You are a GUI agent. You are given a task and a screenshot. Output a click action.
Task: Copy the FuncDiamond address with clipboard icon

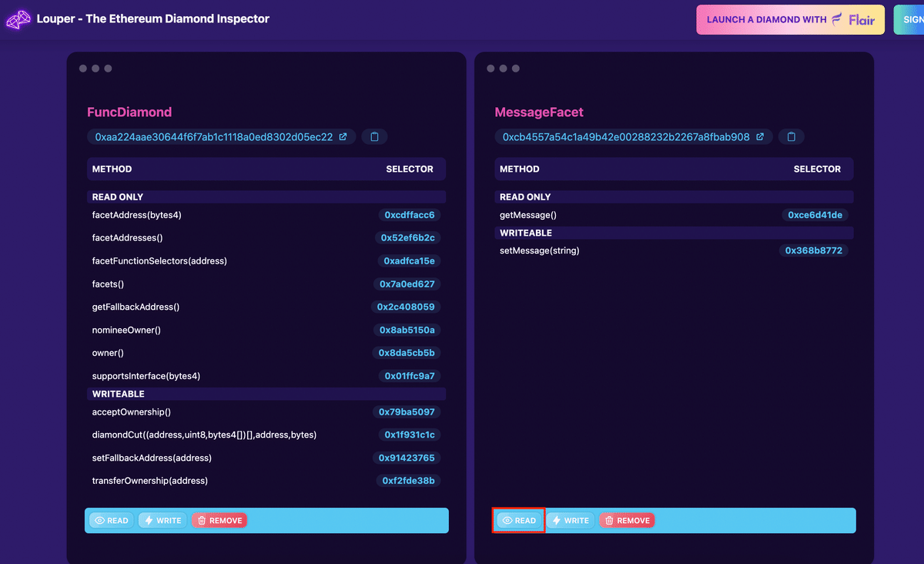(x=374, y=137)
